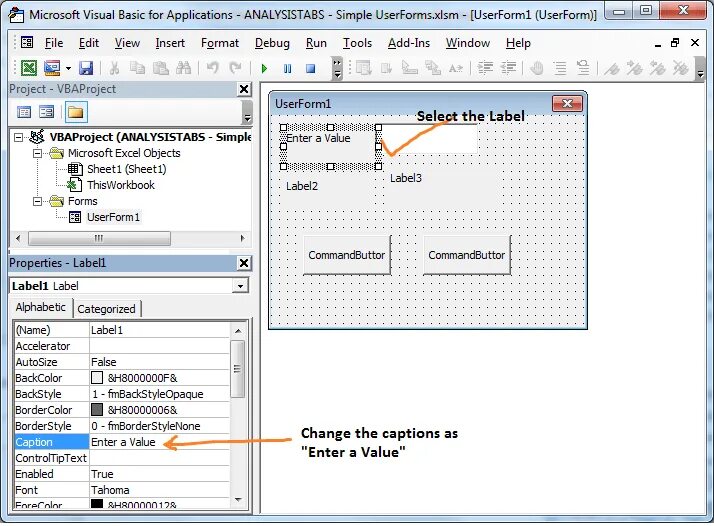
Task: Click the Previous Bookmark flag icon
Action: [658, 69]
